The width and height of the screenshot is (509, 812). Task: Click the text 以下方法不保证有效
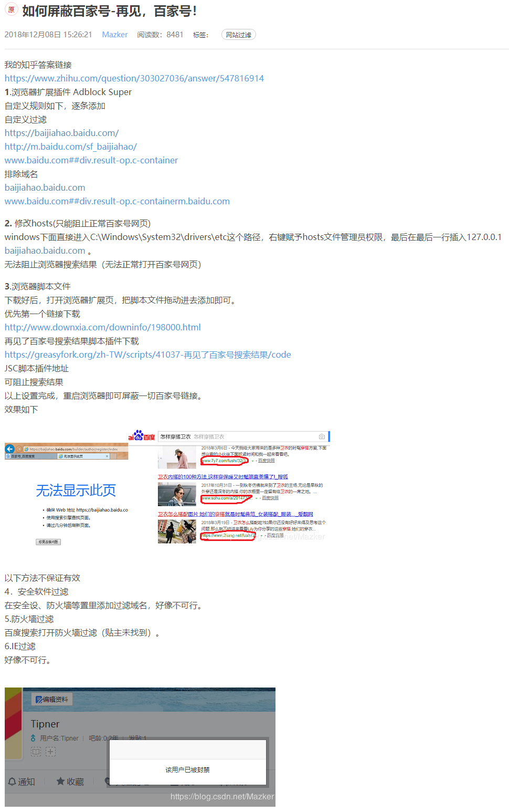coord(43,578)
